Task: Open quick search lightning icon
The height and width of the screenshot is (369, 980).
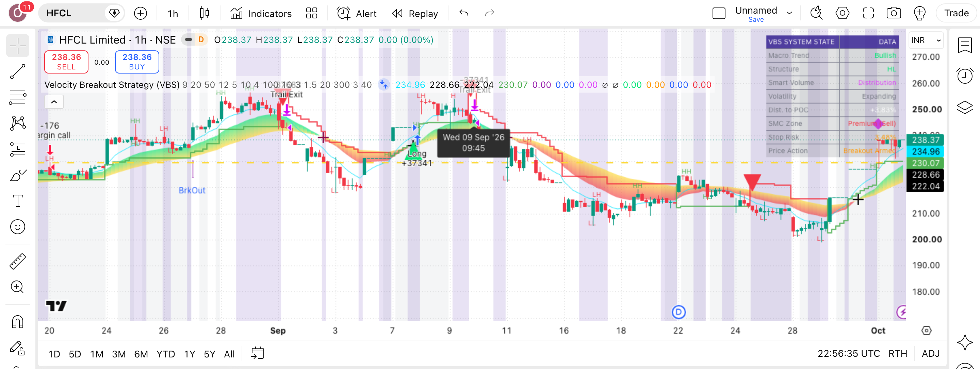Action: point(816,13)
